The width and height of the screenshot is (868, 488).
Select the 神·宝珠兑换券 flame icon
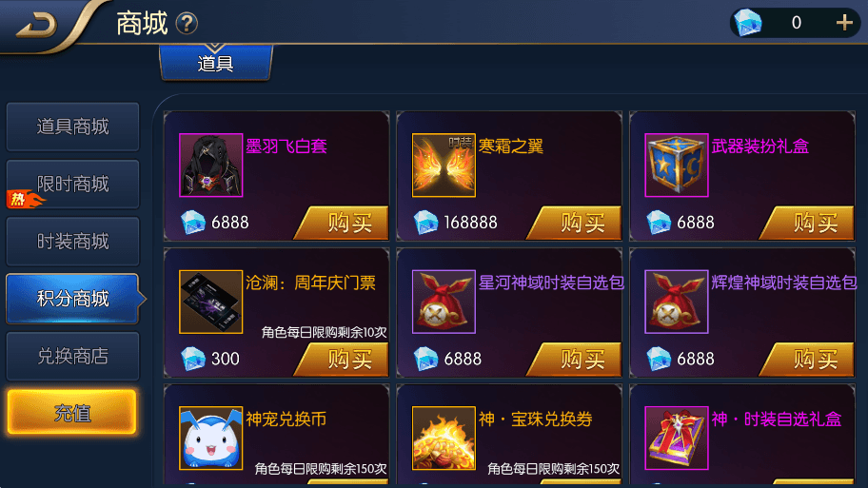coord(444,439)
